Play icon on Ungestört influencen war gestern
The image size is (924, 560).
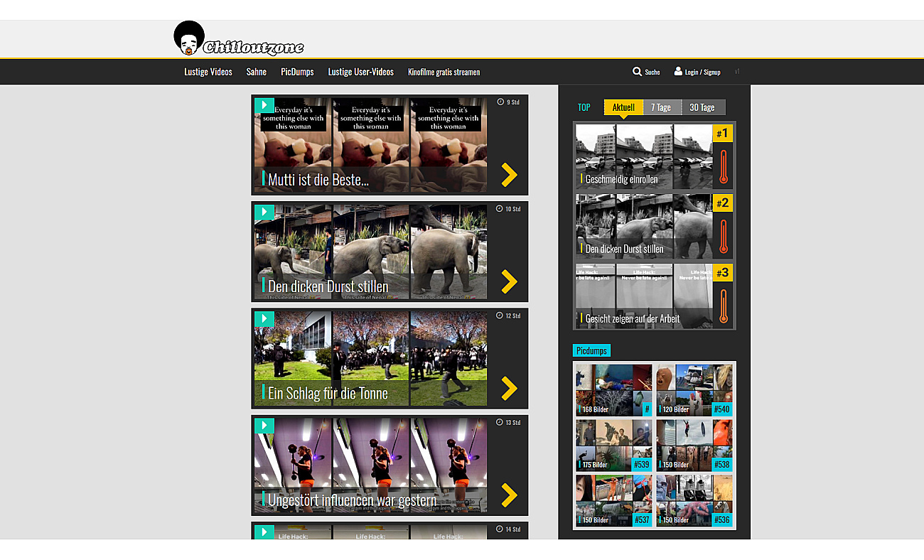(x=264, y=426)
